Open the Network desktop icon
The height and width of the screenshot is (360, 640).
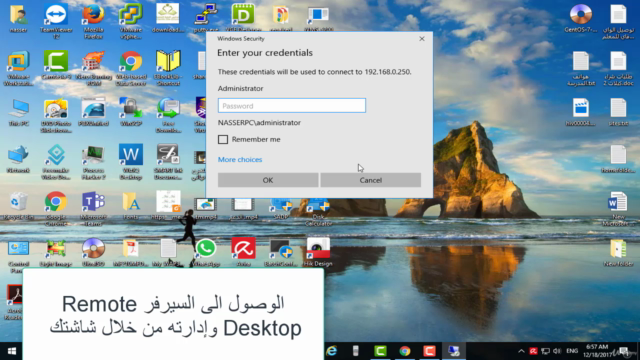pos(18,159)
